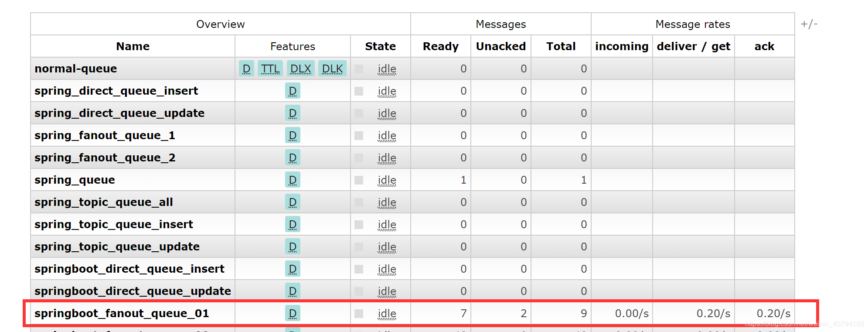868x332 pixels.
Task: Click the D badge for spring_topic_queue_all
Action: tap(293, 202)
